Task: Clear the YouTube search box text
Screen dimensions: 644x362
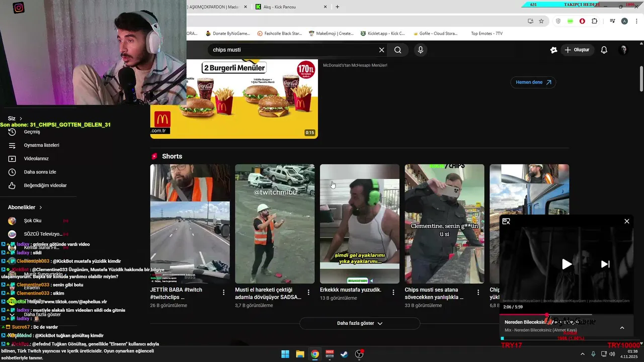Action: [x=381, y=50]
